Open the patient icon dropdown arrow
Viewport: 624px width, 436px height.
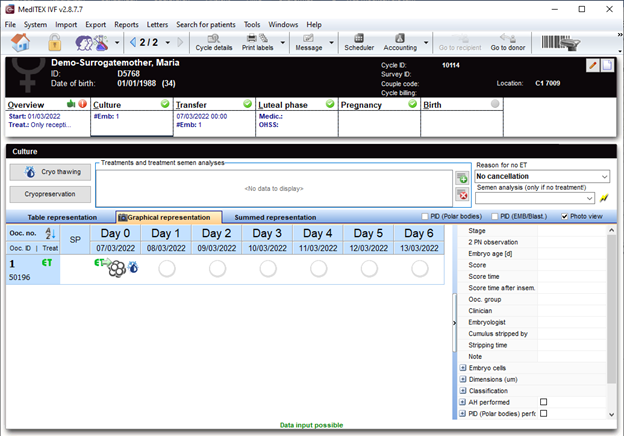click(117, 43)
